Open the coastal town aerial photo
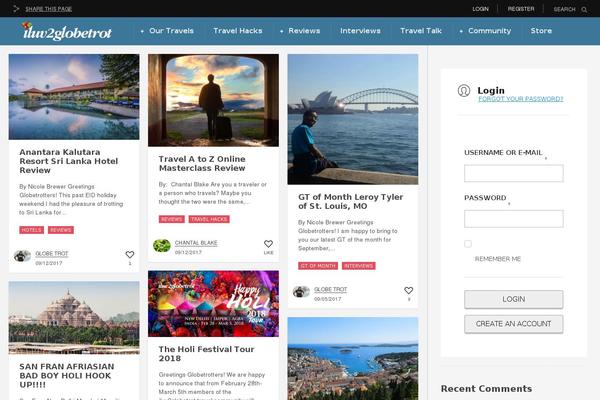Screen dimensions: 600x400 353,358
